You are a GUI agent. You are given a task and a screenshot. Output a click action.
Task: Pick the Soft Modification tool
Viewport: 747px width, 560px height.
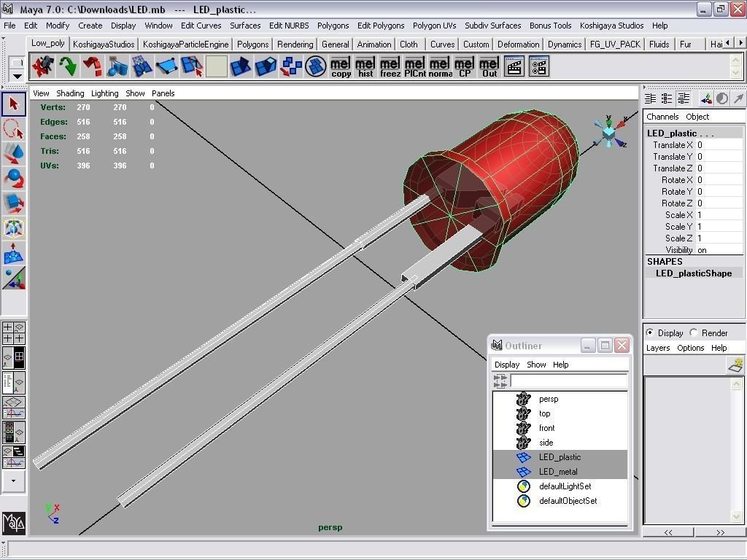pos(13,253)
